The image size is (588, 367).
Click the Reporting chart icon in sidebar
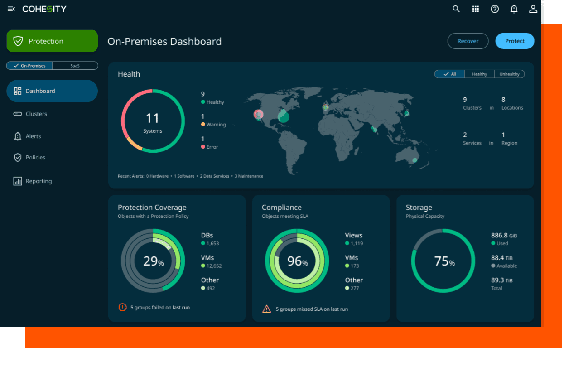coord(18,181)
